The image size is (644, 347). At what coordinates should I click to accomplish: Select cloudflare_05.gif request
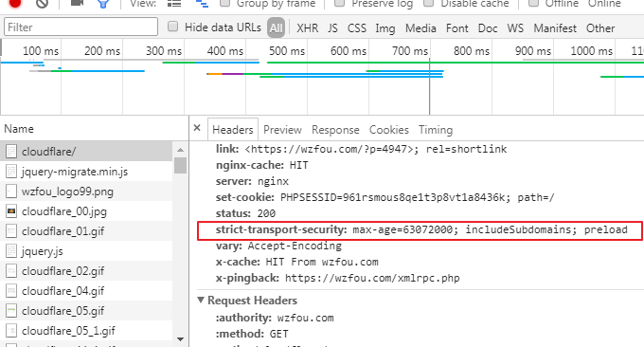coord(86,311)
